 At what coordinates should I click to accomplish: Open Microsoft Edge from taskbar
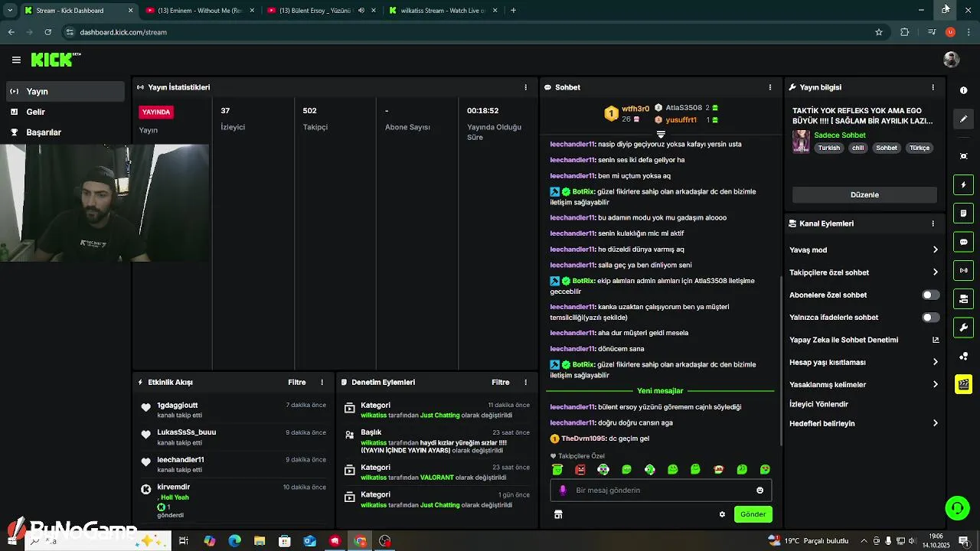(234, 541)
